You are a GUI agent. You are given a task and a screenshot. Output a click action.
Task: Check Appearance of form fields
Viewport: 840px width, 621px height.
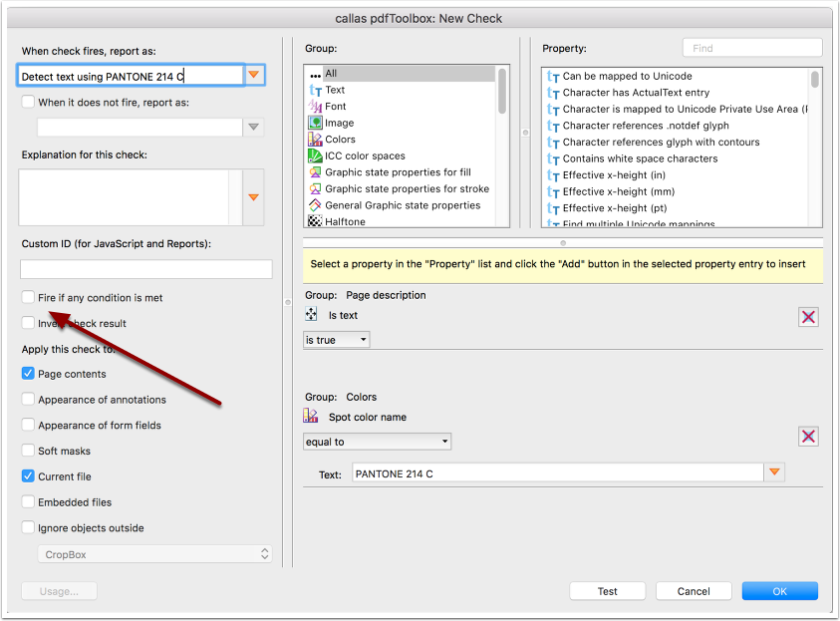28,425
